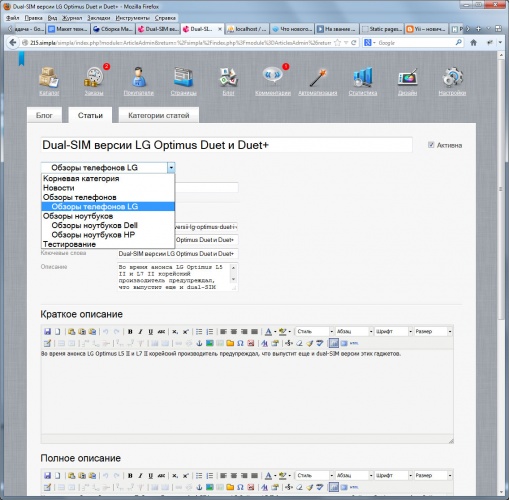Open the Заказы orders icon
Image resolution: width=509 pixels, height=500 pixels.
pos(94,77)
